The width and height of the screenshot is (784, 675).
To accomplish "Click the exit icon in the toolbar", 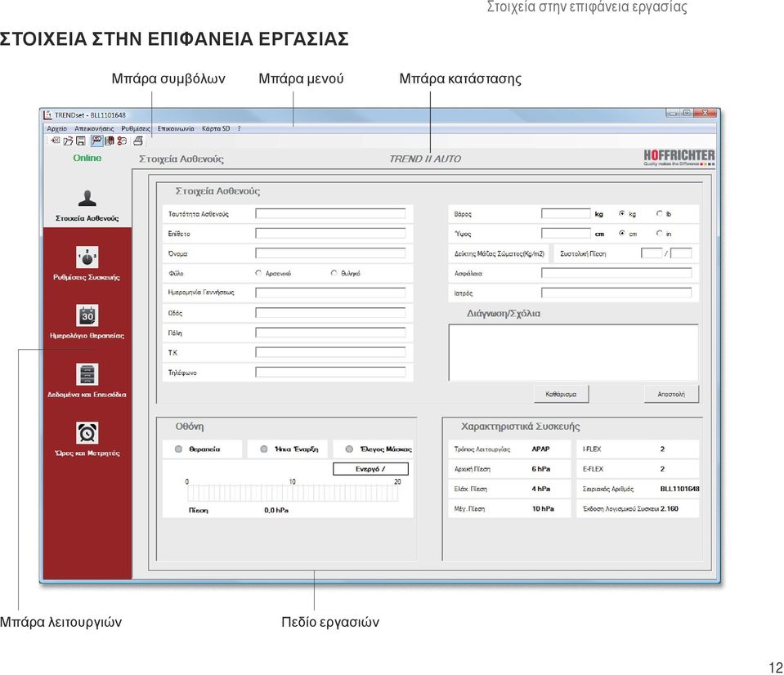I will [x=56, y=141].
